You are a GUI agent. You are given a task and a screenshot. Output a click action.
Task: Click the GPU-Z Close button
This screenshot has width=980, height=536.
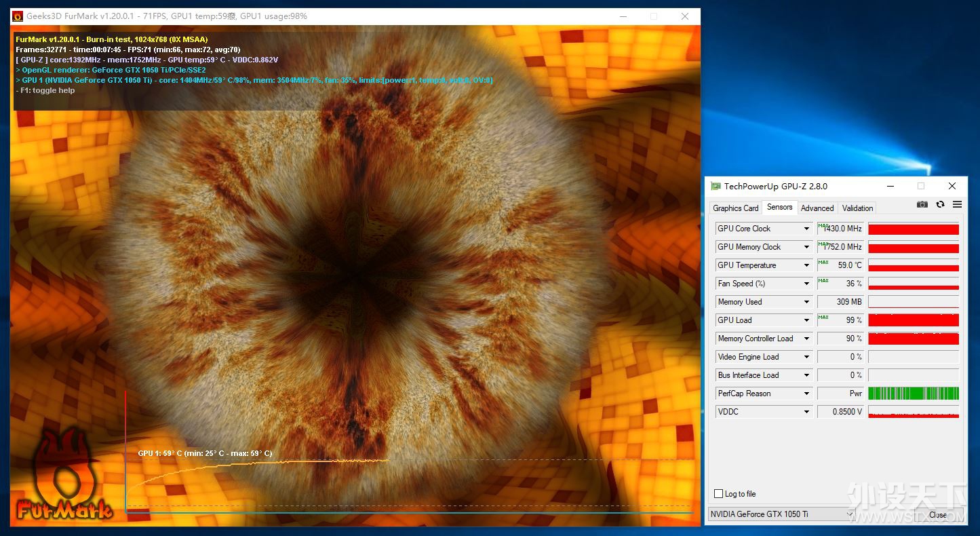(x=938, y=515)
